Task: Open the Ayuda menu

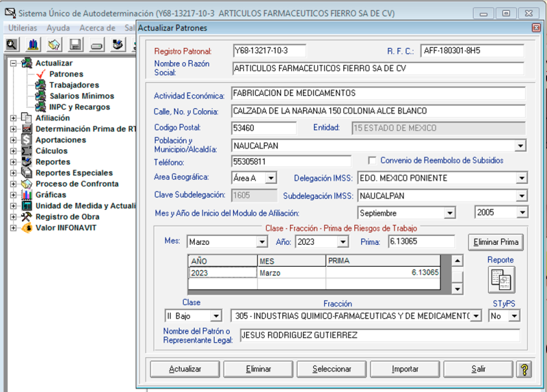Action: 58,28
